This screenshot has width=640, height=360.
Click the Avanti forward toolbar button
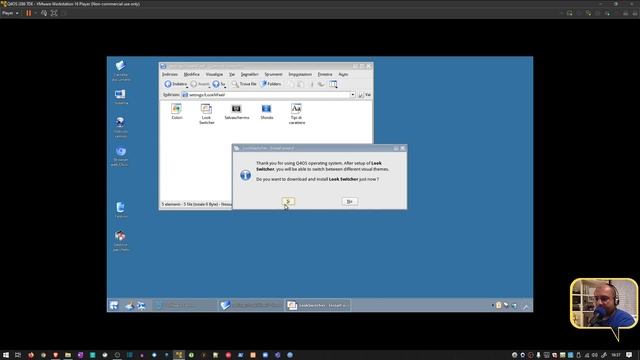(199, 84)
